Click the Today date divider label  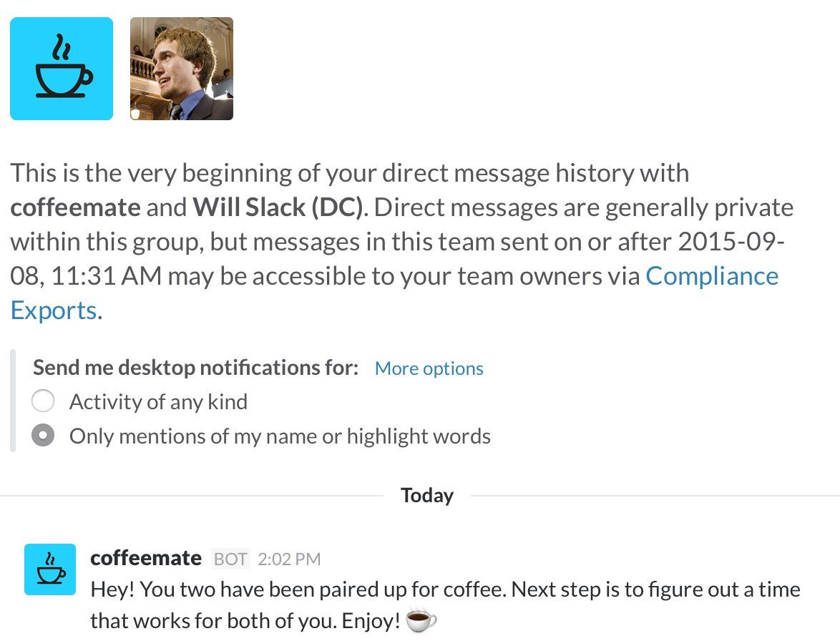coord(426,495)
